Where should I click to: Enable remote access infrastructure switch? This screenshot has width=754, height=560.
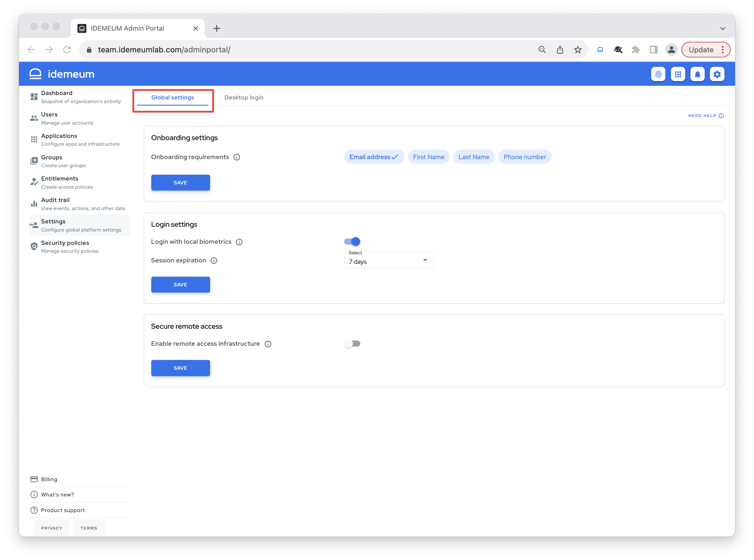[352, 344]
